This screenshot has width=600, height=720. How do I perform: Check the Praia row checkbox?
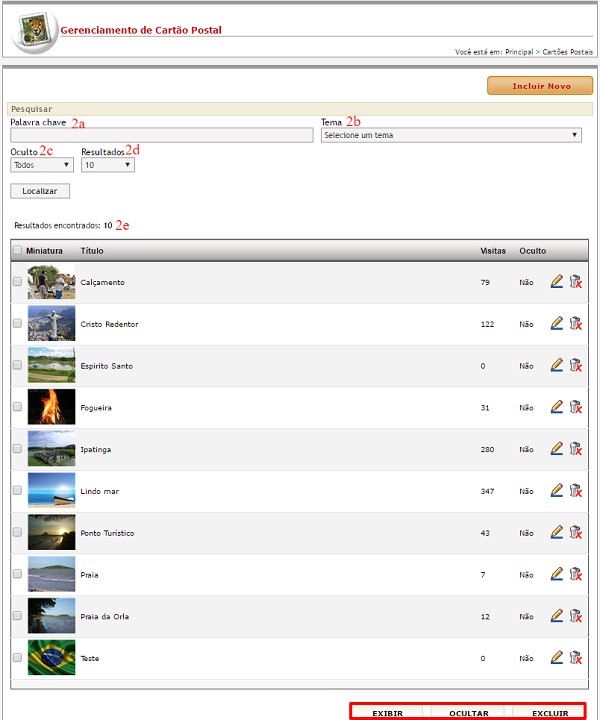coord(17,574)
